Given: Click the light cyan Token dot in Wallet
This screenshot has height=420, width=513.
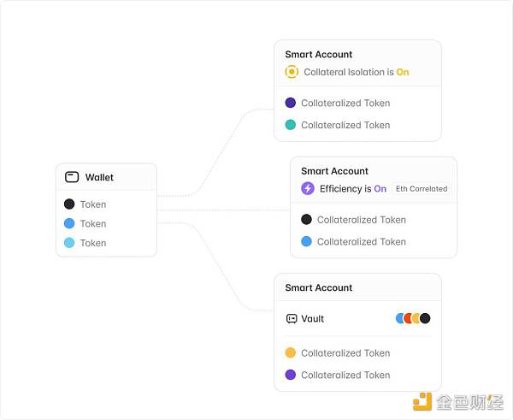Looking at the screenshot, I should tap(69, 243).
